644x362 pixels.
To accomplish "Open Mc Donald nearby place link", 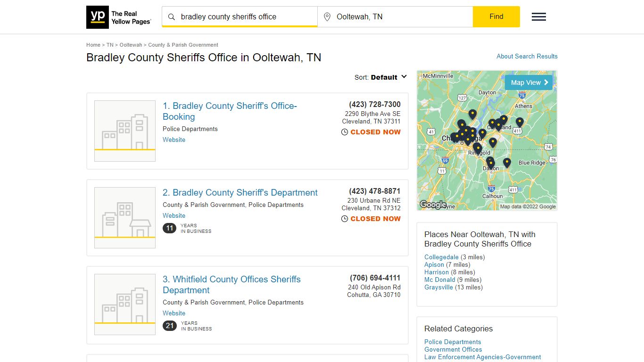I will pyautogui.click(x=440, y=280).
